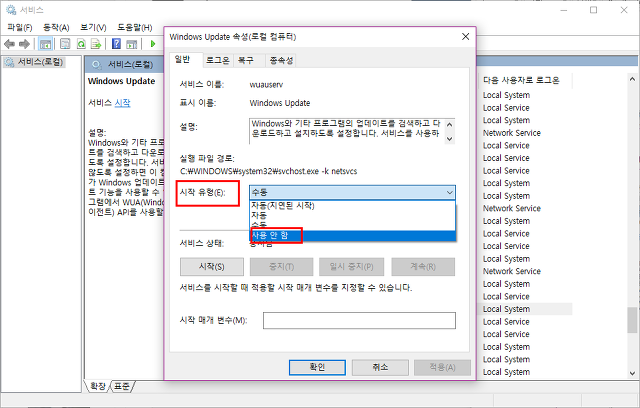This screenshot has height=408, width=640.
Task: Click the executable path text with svchost.exe
Action: 269,171
